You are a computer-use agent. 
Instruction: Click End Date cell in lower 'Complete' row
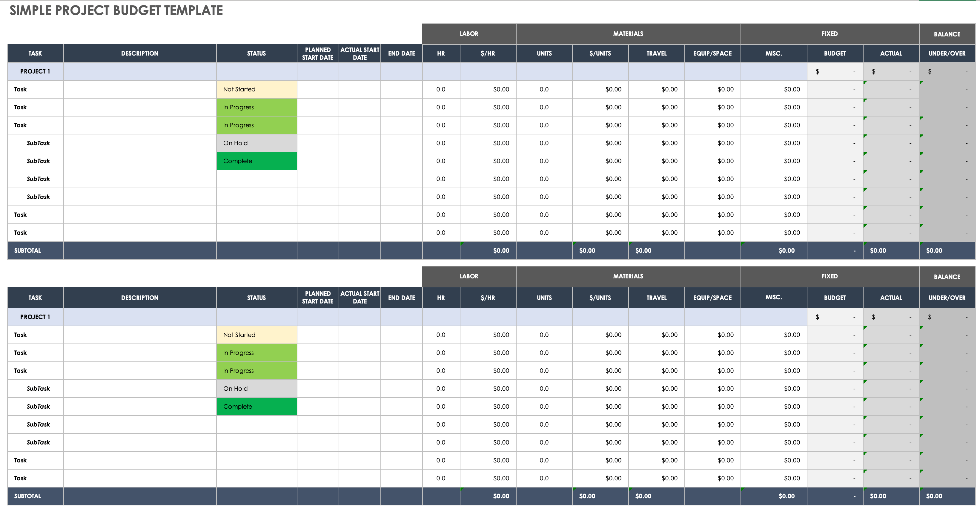pos(402,407)
